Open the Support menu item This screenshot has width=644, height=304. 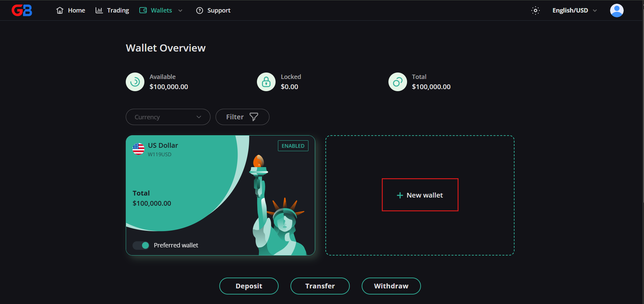point(213,11)
